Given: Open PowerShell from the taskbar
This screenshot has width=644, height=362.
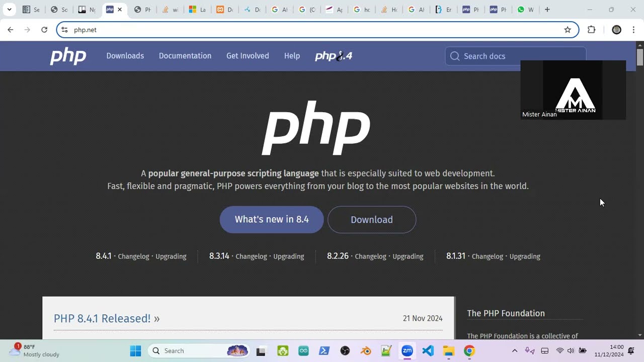Looking at the screenshot, I should (x=324, y=351).
